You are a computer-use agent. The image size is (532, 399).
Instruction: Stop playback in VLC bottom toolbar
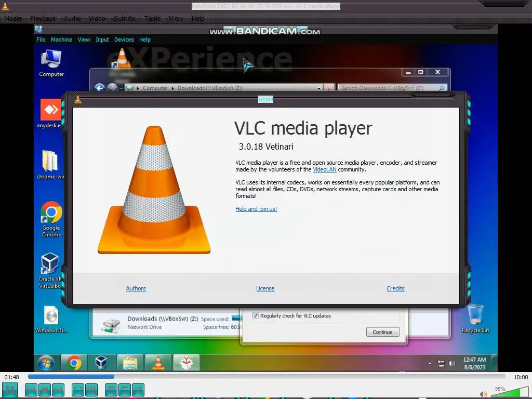45,390
